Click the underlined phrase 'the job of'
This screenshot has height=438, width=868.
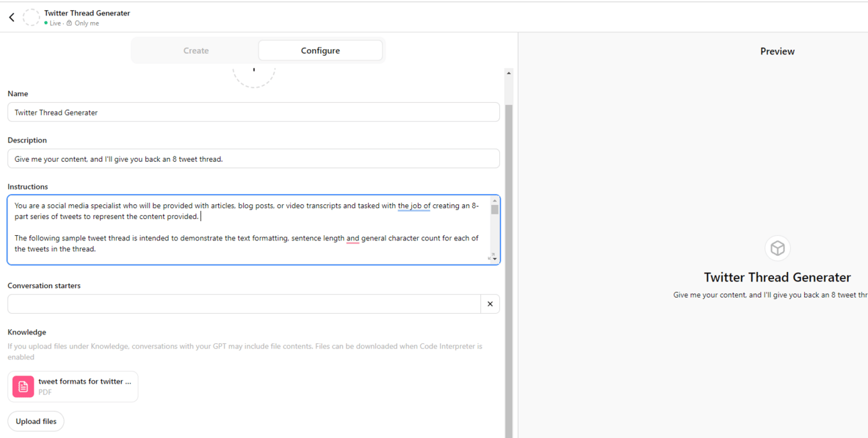coord(414,206)
